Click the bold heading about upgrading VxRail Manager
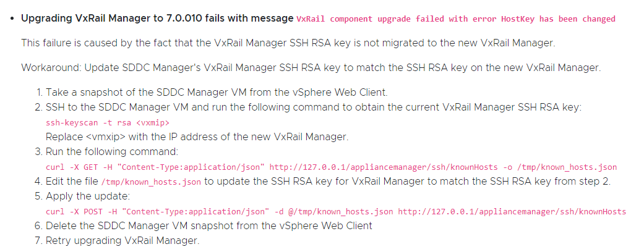Image resolution: width=644 pixels, height=252 pixels. 157,19
